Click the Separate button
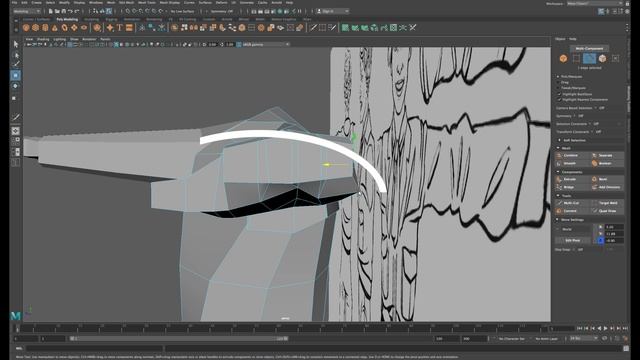Viewport: 640px width, 360px height. coord(607,156)
